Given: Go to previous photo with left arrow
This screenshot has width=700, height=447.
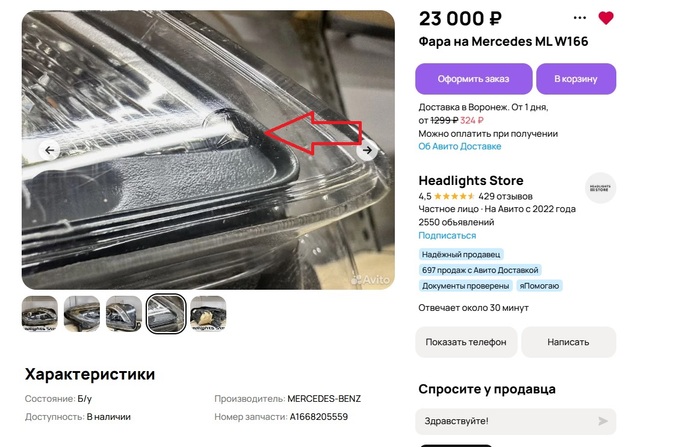Looking at the screenshot, I should pyautogui.click(x=50, y=150).
